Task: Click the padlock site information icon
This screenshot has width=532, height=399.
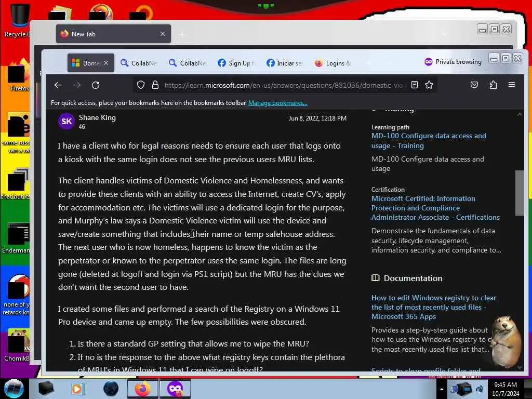Action: pyautogui.click(x=155, y=85)
